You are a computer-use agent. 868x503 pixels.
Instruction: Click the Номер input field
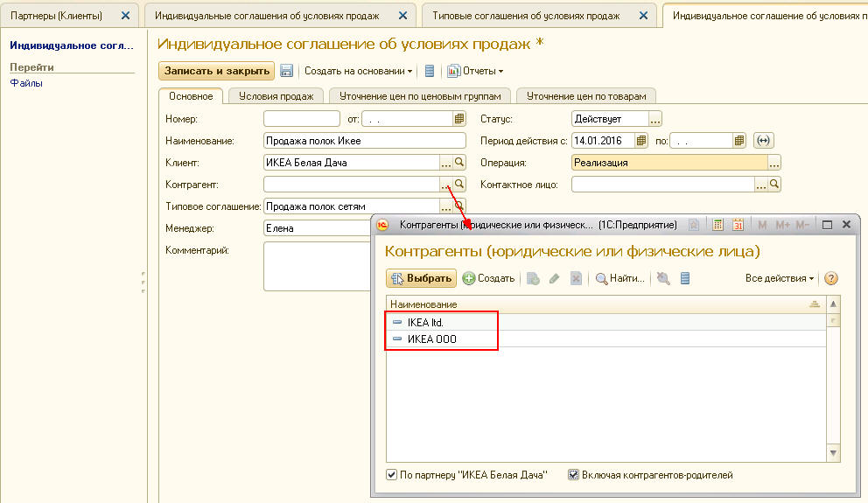click(x=302, y=119)
